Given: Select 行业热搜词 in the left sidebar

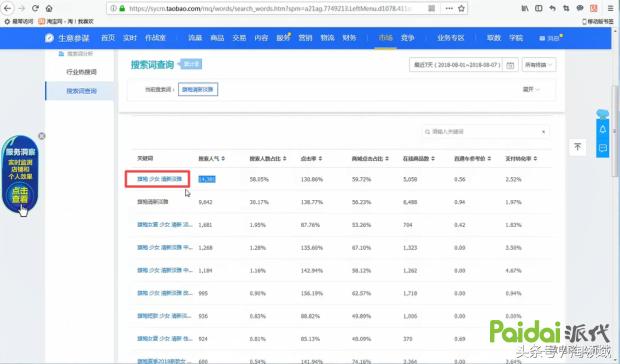Looking at the screenshot, I should (x=81, y=72).
